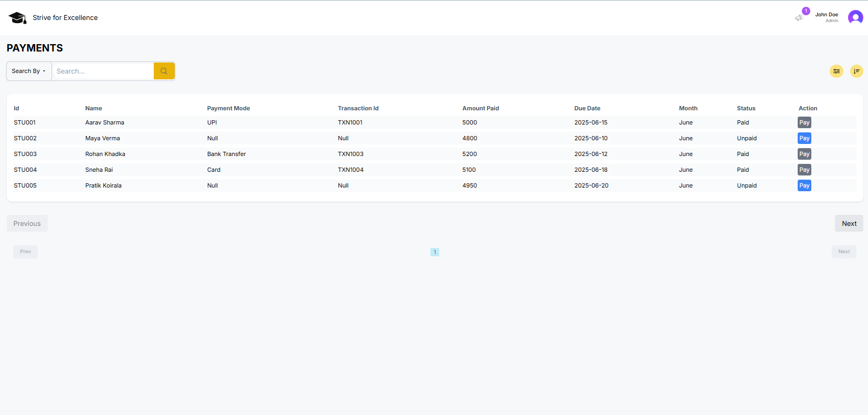868x415 pixels.
Task: Click Pay button in Aarav Sharma row
Action: (x=804, y=122)
